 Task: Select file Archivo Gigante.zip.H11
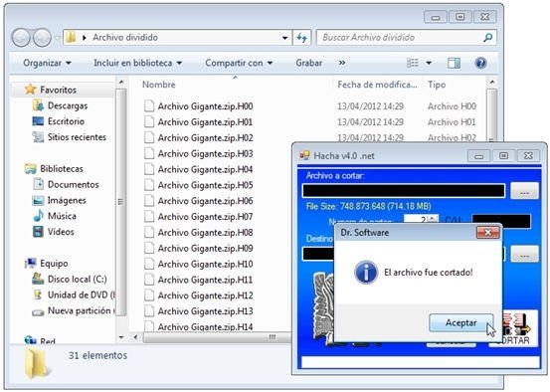tap(205, 280)
